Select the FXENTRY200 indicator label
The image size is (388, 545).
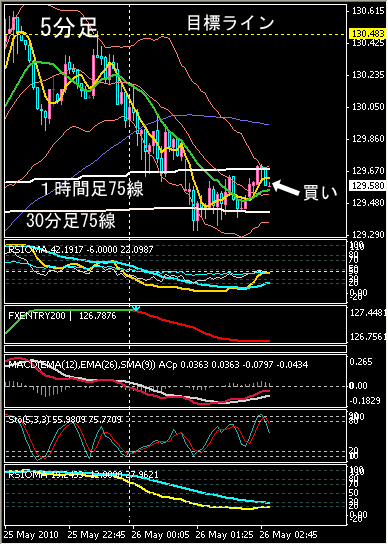coord(37,316)
